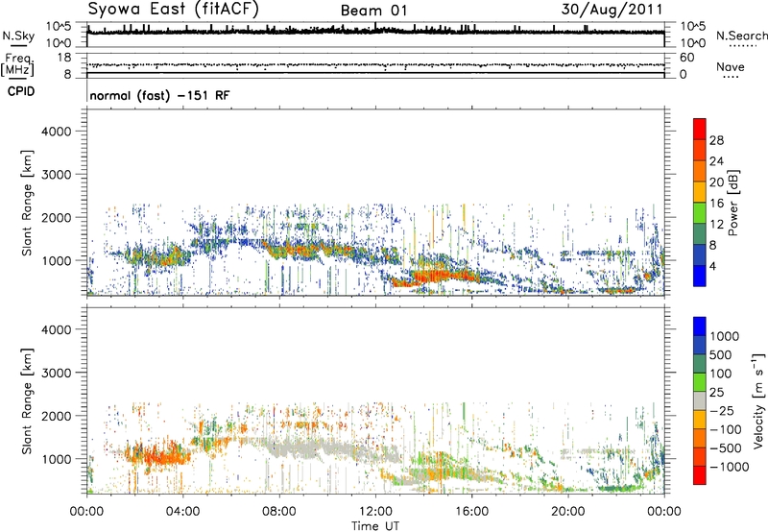Click the '16:00' time axis label
The height and width of the screenshot is (532, 768).
[x=471, y=512]
